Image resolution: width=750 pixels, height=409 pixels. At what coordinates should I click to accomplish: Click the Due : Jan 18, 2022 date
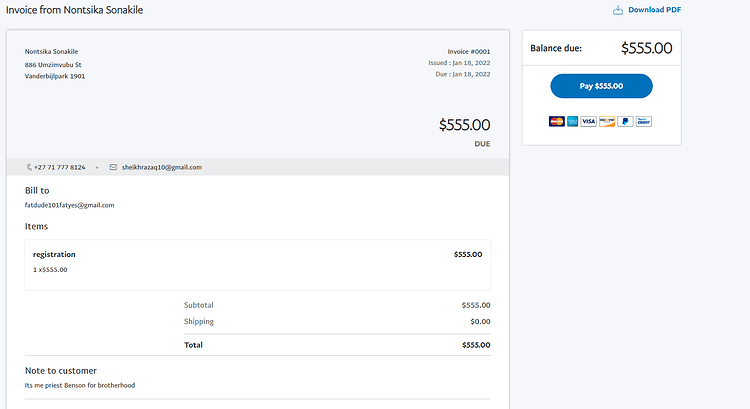463,74
